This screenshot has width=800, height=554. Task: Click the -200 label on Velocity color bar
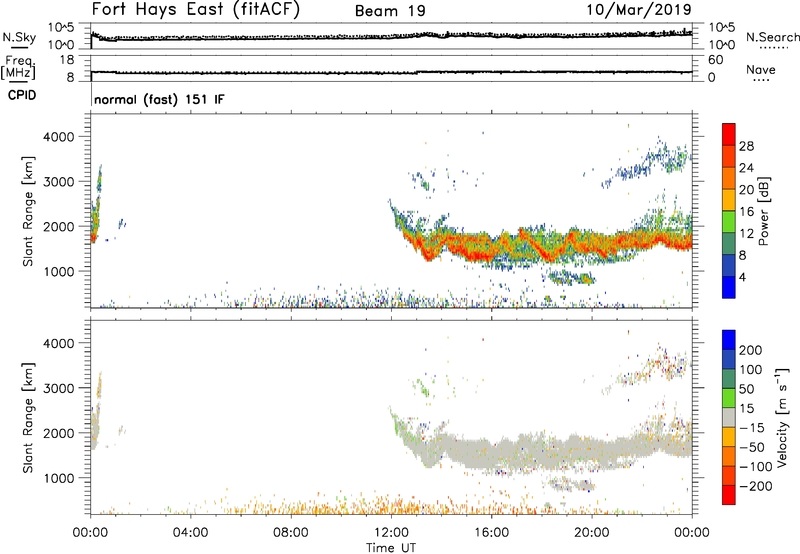click(x=756, y=486)
